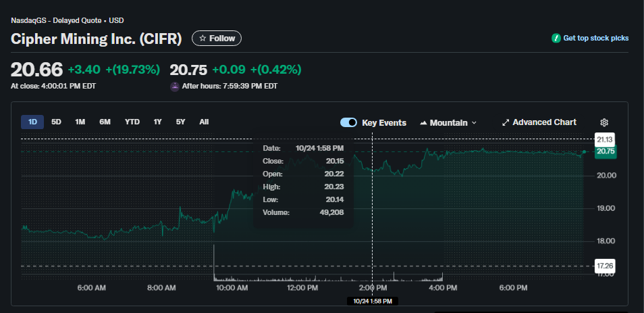The width and height of the screenshot is (644, 313).
Task: Select the 1Y time range
Action: coord(157,122)
